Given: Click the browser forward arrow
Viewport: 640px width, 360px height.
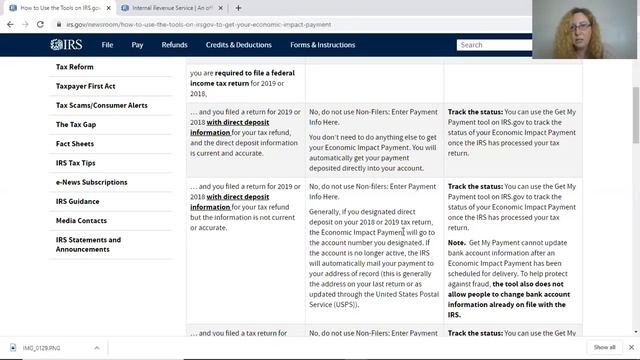Looking at the screenshot, I should (25, 24).
